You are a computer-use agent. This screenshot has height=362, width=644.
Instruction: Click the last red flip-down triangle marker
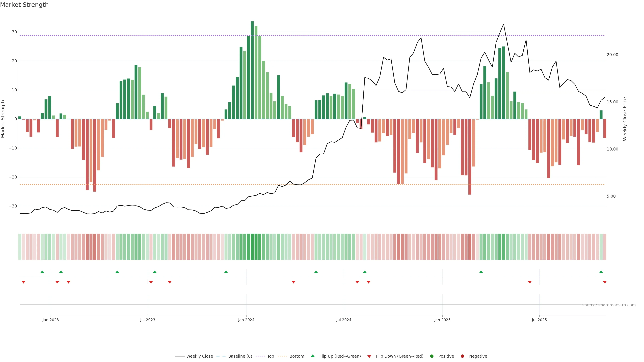click(604, 282)
